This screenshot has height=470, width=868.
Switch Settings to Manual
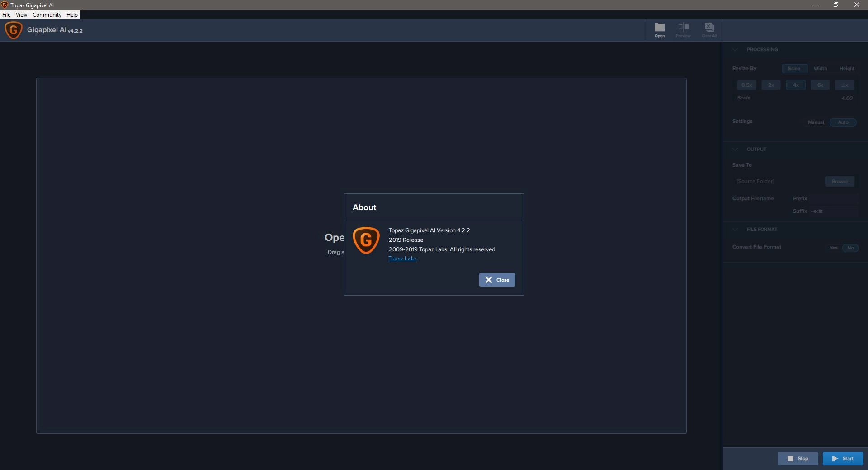point(816,122)
